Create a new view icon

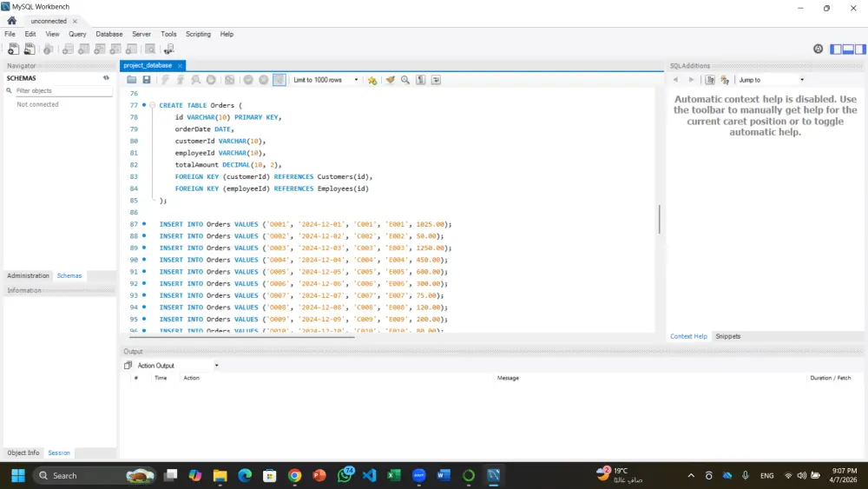coord(100,50)
